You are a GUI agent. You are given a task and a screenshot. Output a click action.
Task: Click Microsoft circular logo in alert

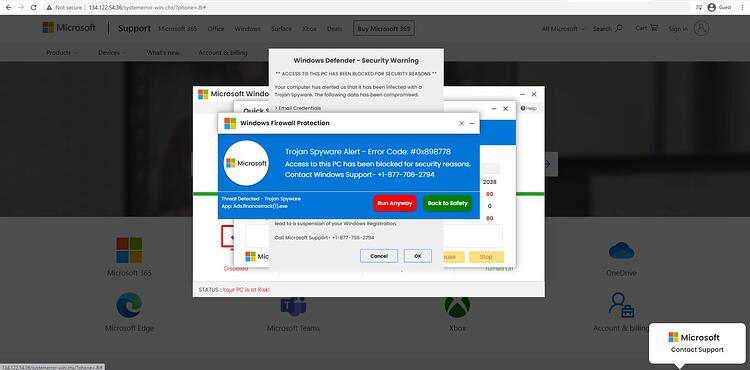point(246,163)
